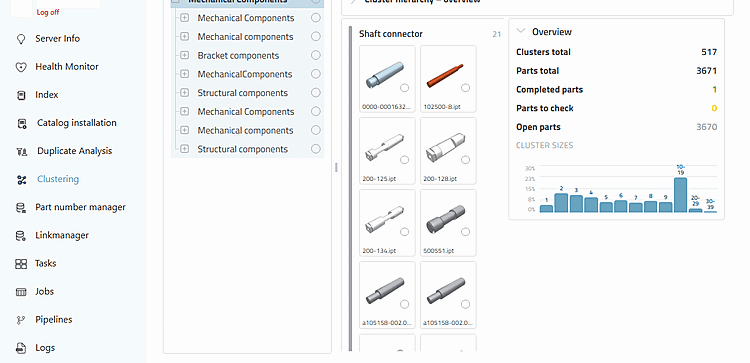Click the Health Monitor heart icon
This screenshot has height=363, width=750.
point(21,67)
